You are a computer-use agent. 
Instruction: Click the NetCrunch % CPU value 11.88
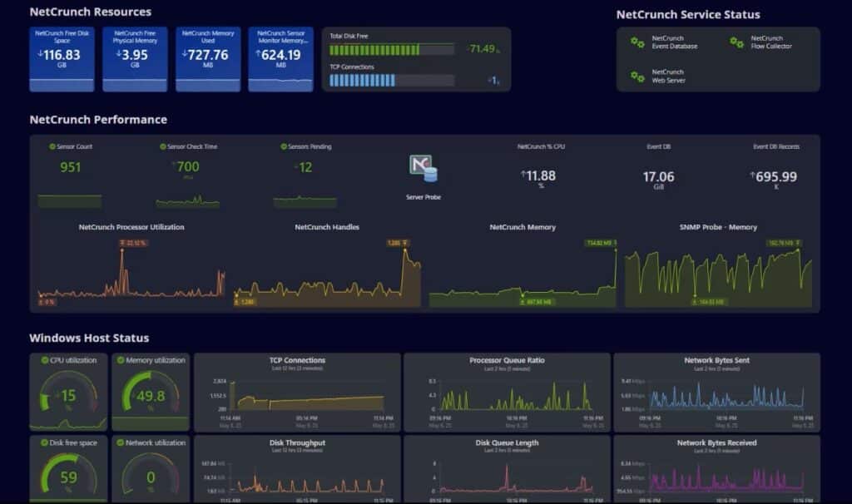538,176
